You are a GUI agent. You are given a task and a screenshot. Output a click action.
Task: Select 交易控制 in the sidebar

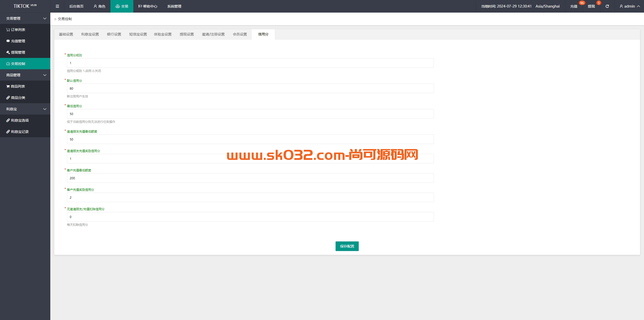coord(25,64)
